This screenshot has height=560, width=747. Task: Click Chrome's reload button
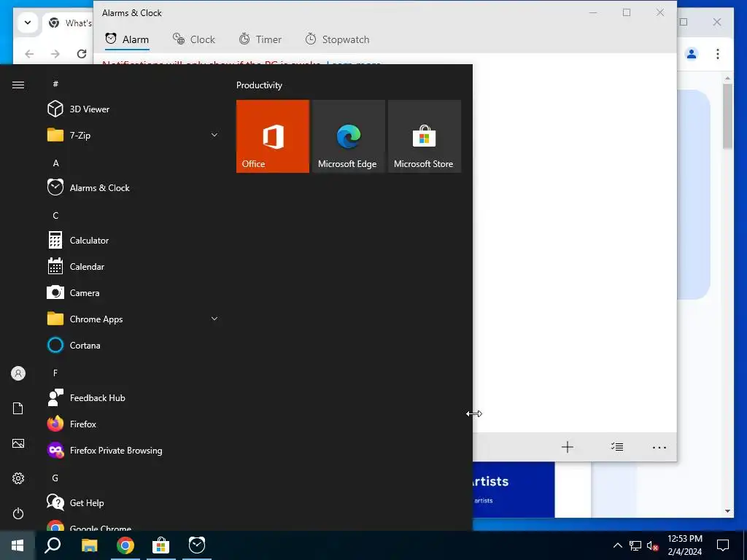click(82, 54)
